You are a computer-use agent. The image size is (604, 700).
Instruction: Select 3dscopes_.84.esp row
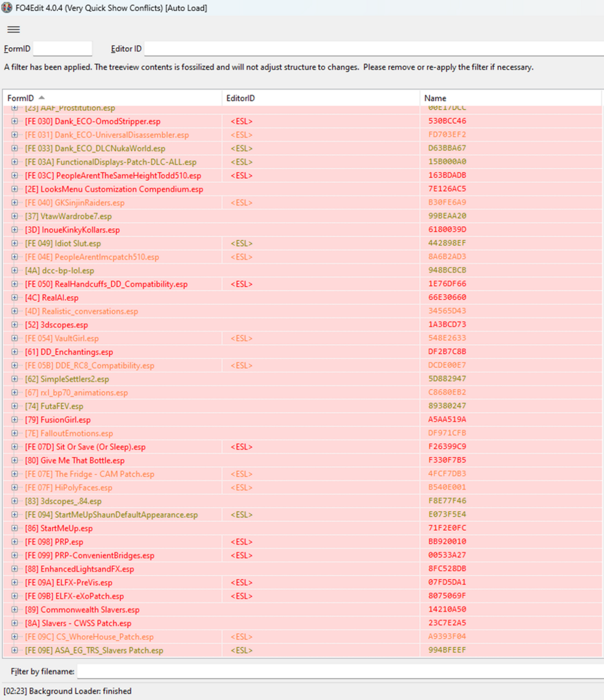[x=302, y=501]
